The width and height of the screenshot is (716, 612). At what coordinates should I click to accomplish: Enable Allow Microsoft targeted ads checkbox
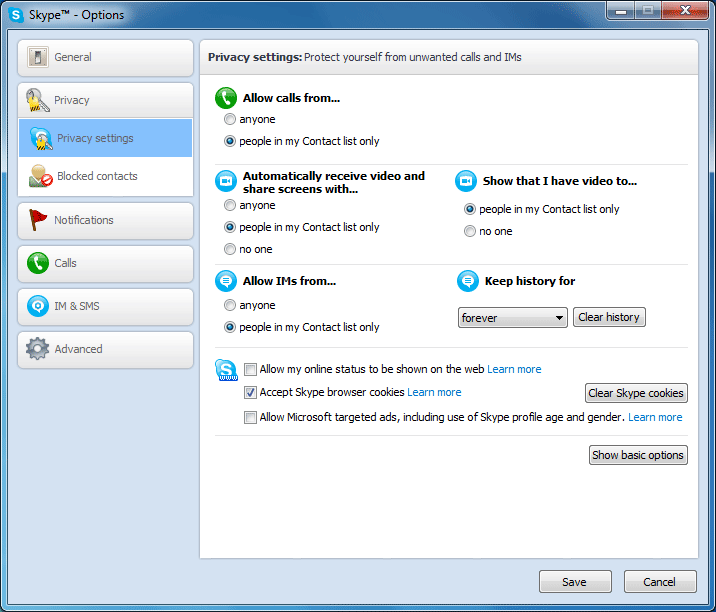coord(250,417)
